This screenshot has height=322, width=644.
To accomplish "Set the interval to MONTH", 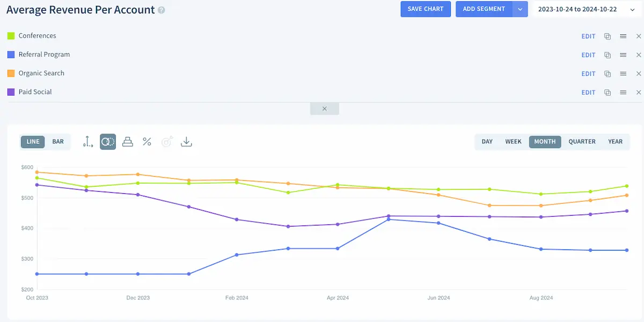I will (545, 142).
